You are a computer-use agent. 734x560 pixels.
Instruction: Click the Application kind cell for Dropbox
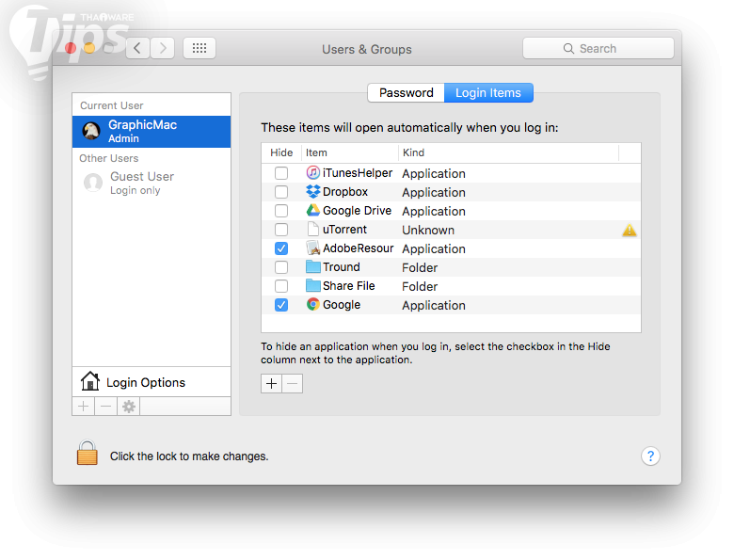tap(434, 192)
